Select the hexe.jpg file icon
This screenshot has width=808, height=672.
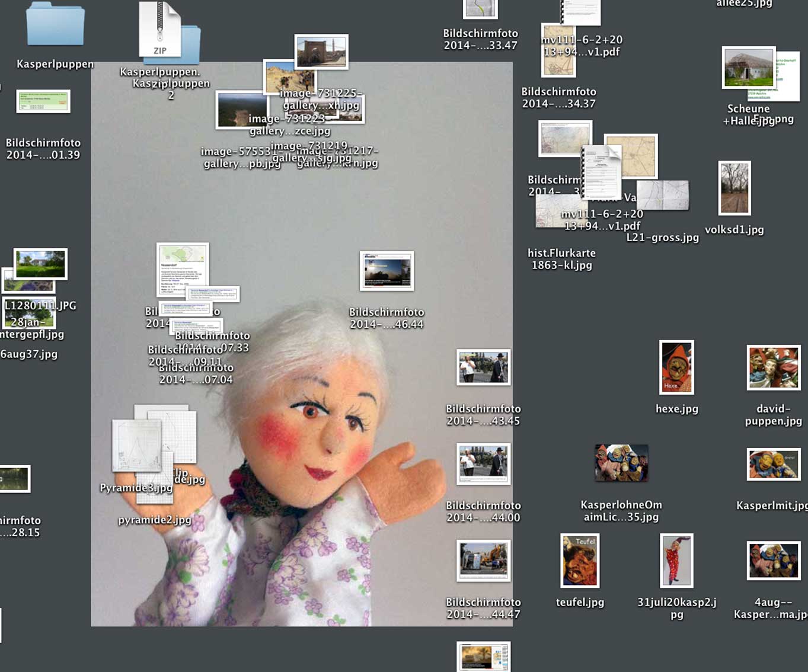[x=676, y=367]
